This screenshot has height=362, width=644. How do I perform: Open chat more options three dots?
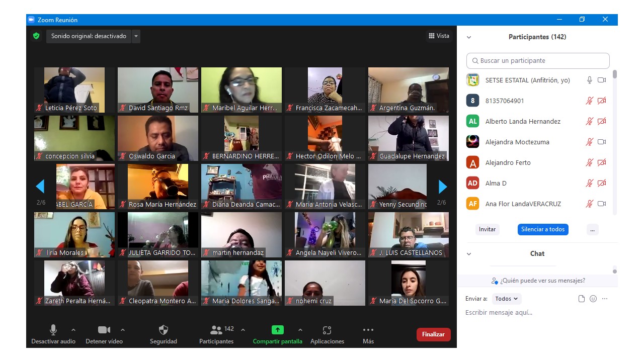pyautogui.click(x=605, y=299)
